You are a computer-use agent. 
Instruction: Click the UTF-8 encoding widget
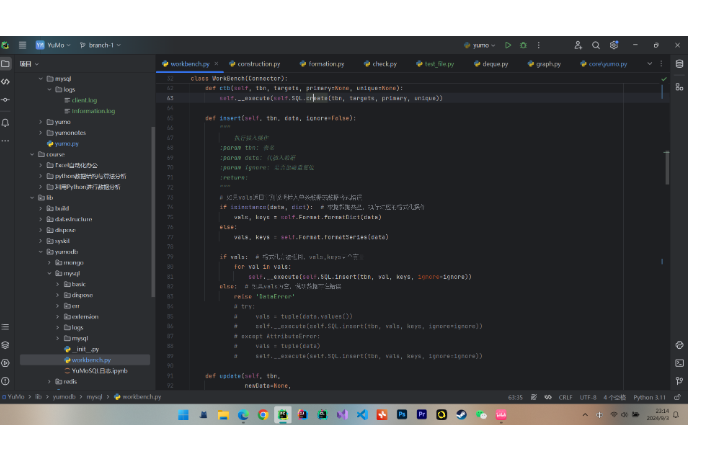(588, 397)
